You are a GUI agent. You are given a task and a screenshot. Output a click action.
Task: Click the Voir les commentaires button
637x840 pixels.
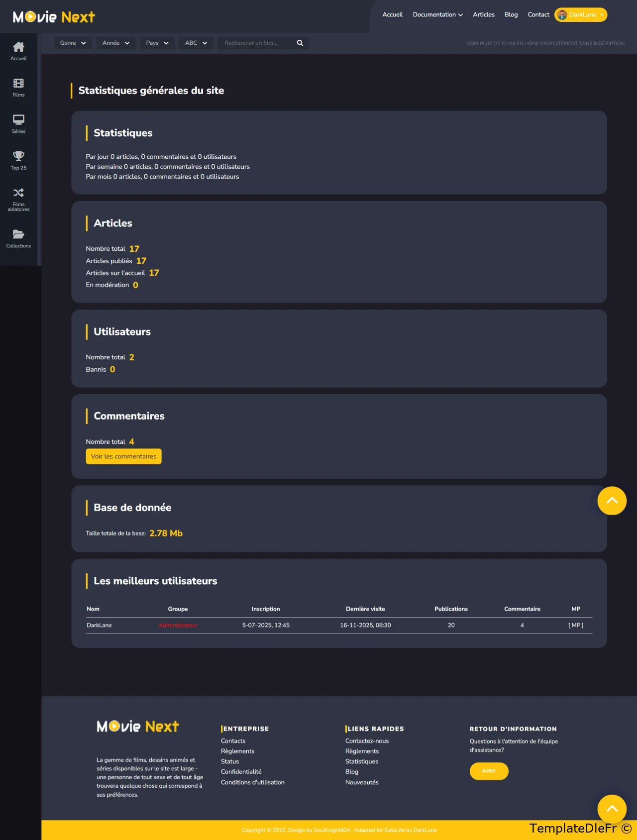click(x=123, y=456)
